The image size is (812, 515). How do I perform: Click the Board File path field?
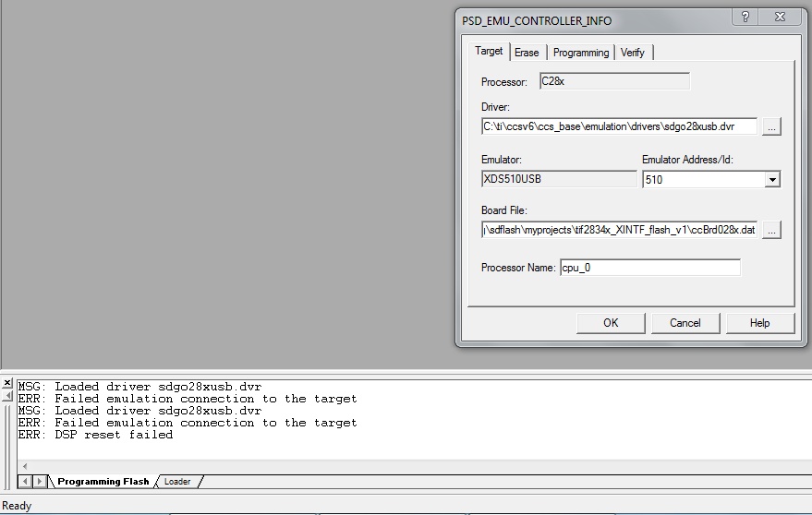619,231
